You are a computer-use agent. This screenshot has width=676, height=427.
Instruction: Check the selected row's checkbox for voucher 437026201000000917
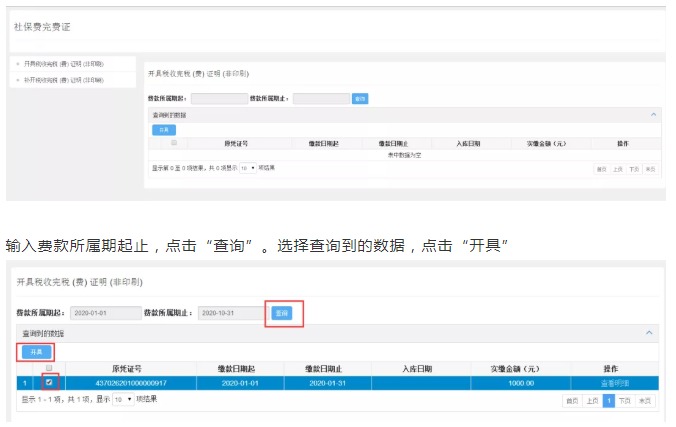click(x=49, y=382)
